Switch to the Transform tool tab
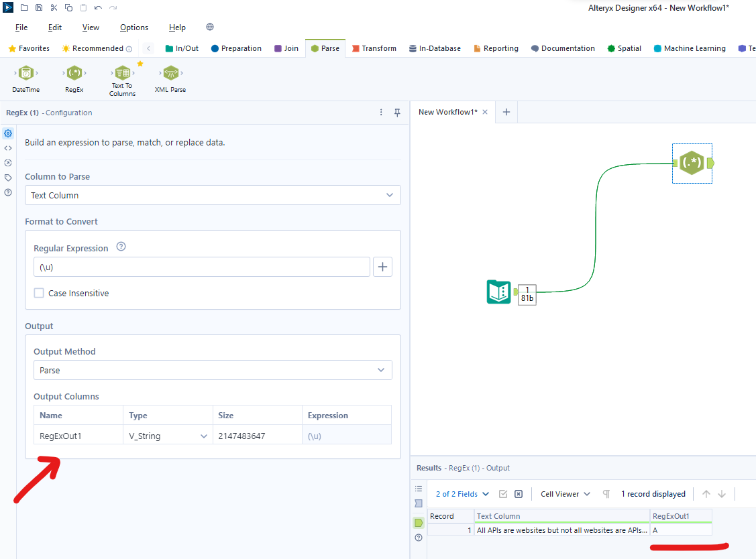The height and width of the screenshot is (559, 756). (x=374, y=48)
